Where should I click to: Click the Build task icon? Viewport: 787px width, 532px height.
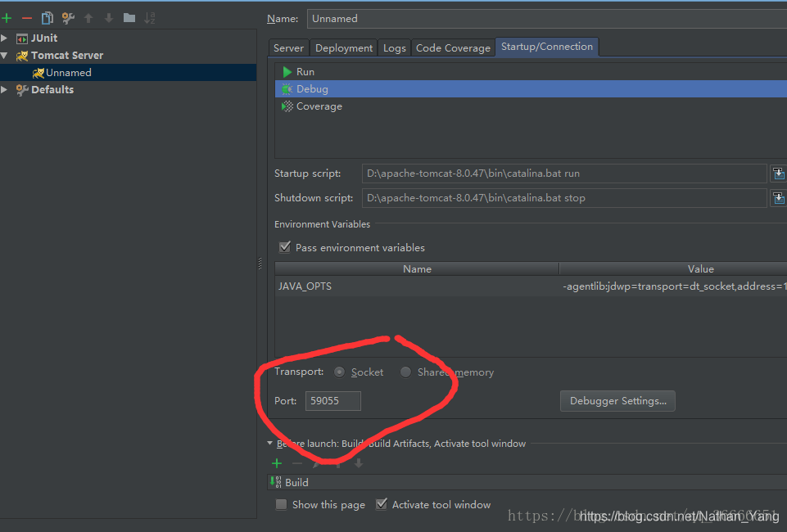coord(275,482)
